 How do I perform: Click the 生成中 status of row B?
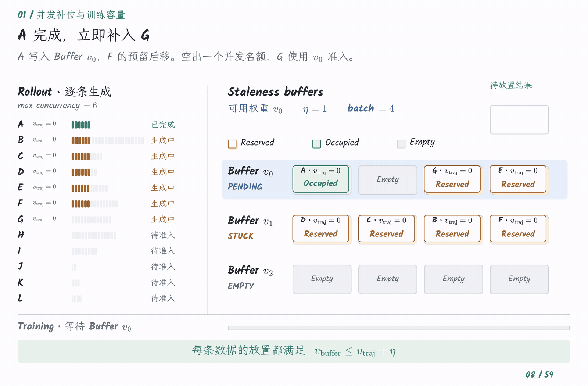click(163, 140)
